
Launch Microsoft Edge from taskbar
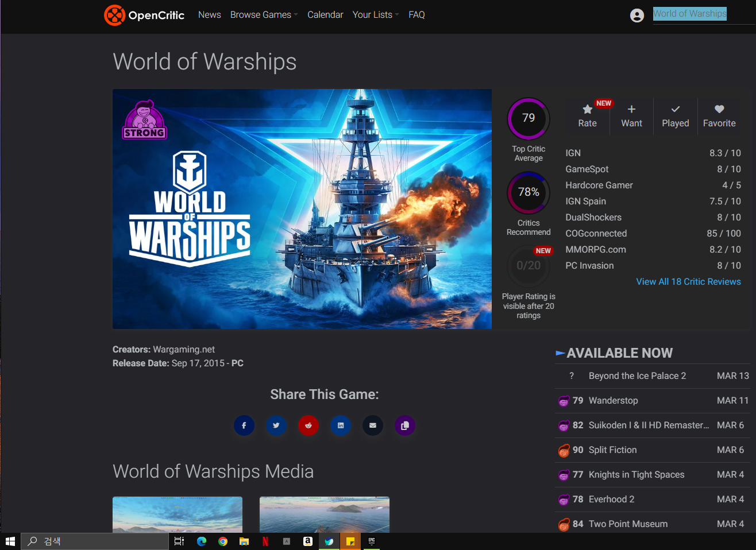point(202,541)
